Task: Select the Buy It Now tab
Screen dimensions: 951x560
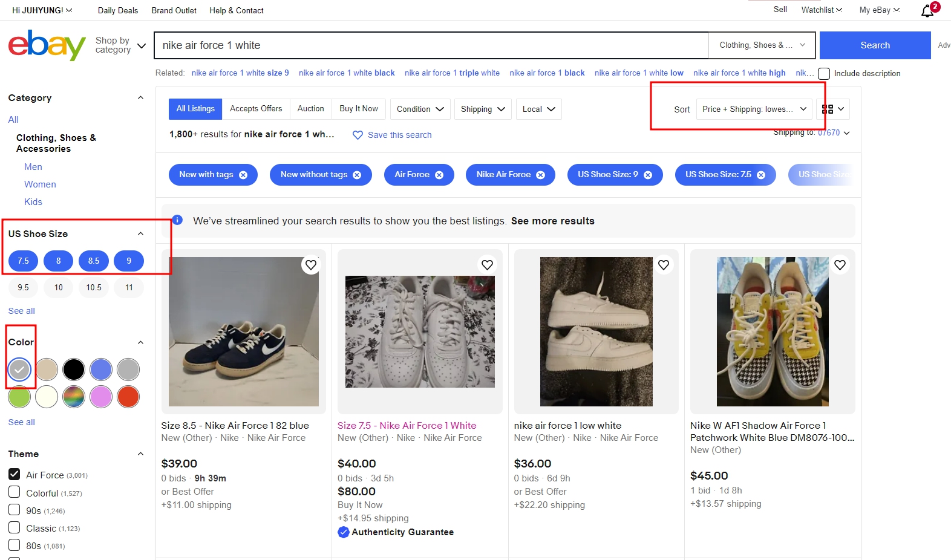Action: [x=359, y=109]
